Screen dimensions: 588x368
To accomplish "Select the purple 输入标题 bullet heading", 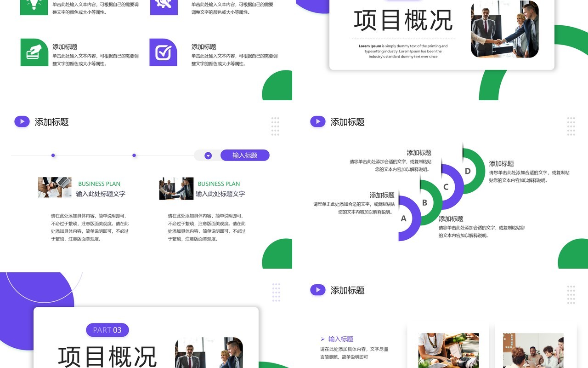I will (x=341, y=339).
